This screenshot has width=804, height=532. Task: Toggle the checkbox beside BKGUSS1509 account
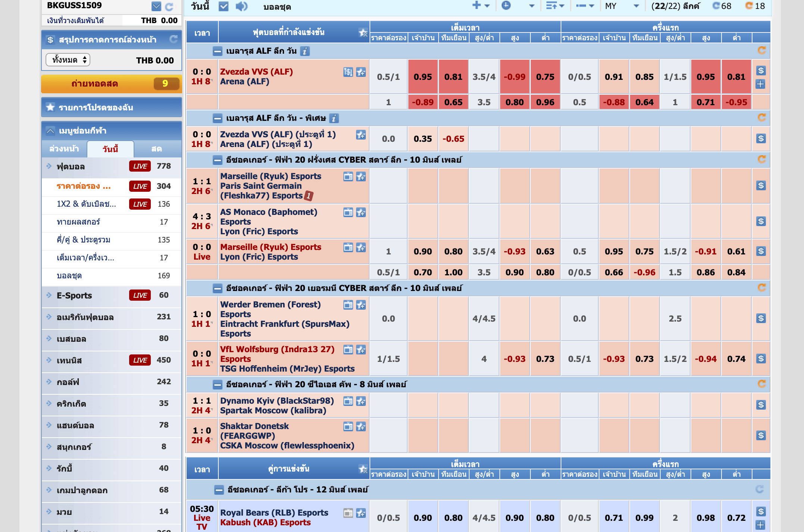(x=156, y=6)
